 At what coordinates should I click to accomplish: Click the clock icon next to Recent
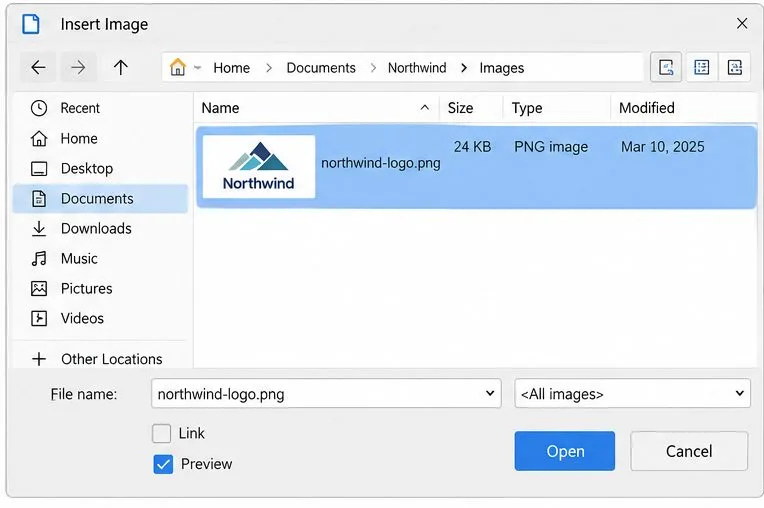click(39, 108)
